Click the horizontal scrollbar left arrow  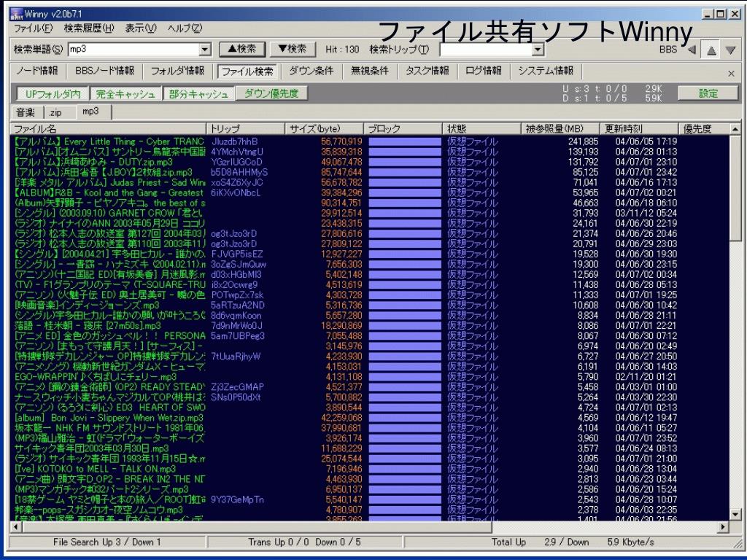[16, 526]
